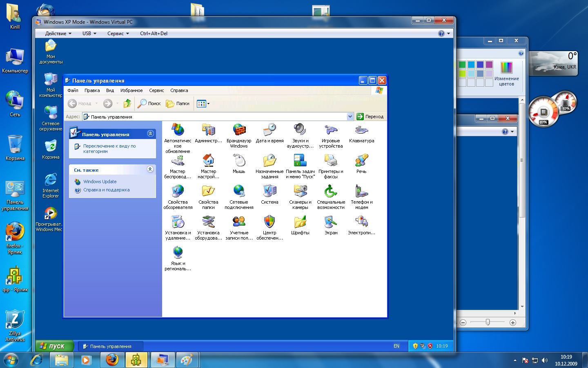Open Файл menu in Панель управления
This screenshot has height=368, width=588.
coord(73,90)
